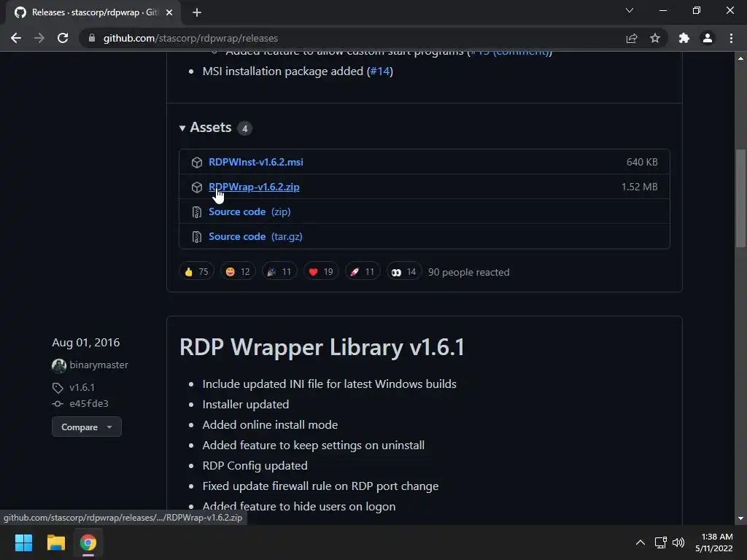The width and height of the screenshot is (747, 560).
Task: Open the v1.6.1 tag
Action: [x=82, y=387]
